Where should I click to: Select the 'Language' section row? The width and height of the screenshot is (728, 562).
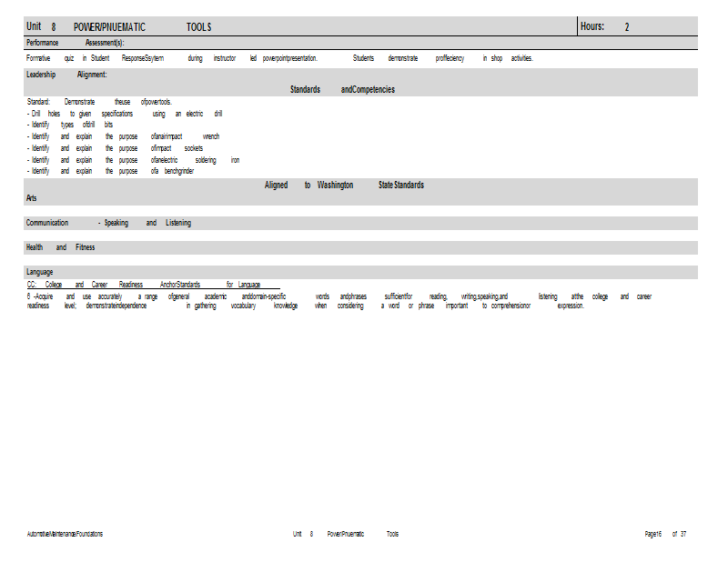click(360, 273)
